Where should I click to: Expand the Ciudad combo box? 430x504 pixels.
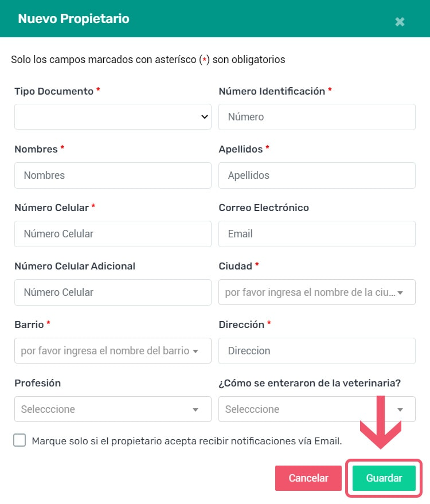click(317, 292)
